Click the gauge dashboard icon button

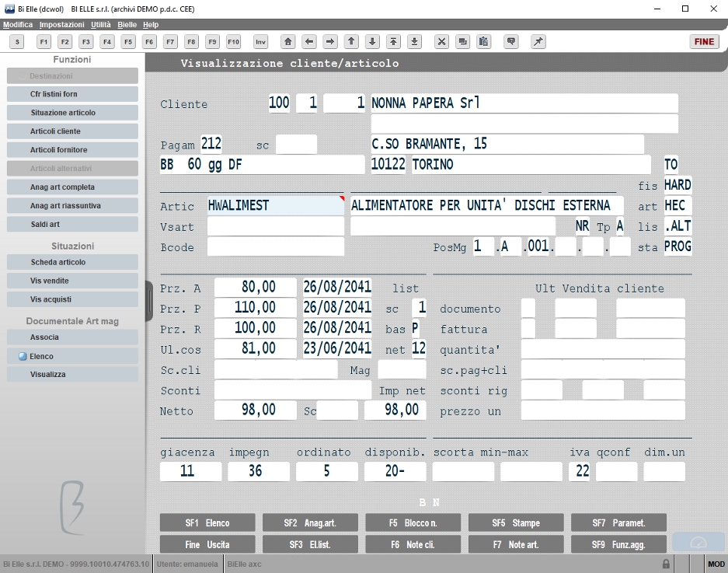tap(698, 543)
